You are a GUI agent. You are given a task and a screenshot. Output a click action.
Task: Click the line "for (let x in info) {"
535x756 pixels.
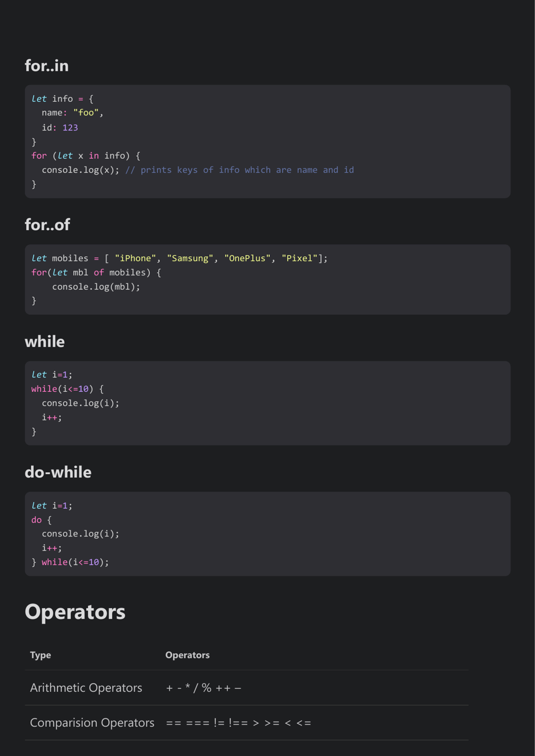pyautogui.click(x=86, y=156)
